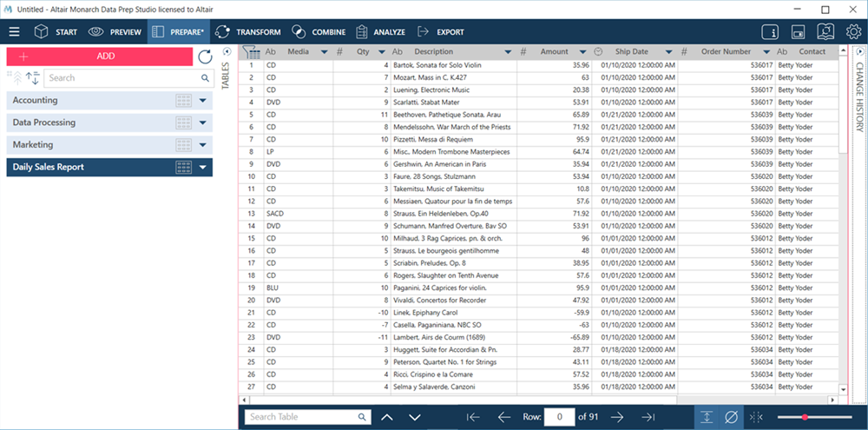
Task: Click the grid icon on Daily Sales Report
Action: (x=183, y=167)
